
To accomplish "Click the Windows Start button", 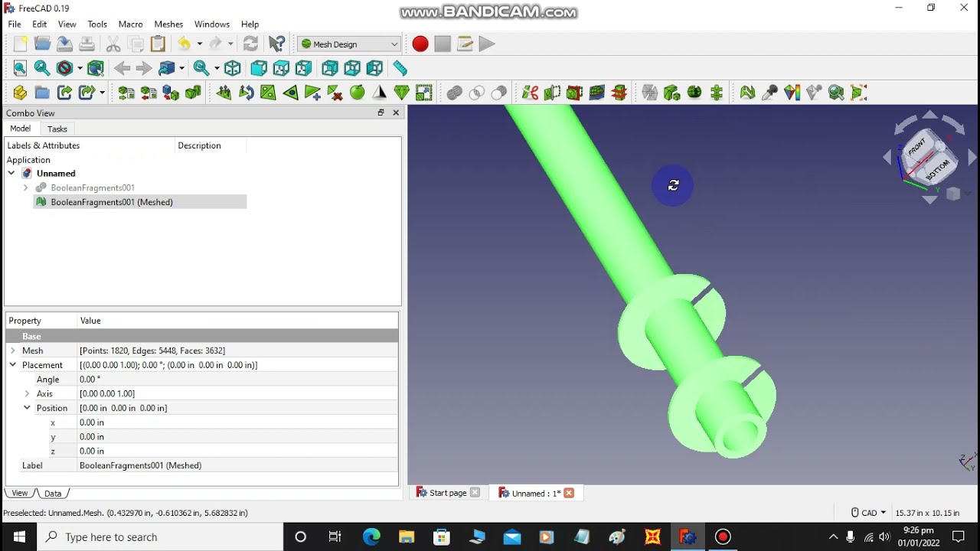I will pos(19,537).
